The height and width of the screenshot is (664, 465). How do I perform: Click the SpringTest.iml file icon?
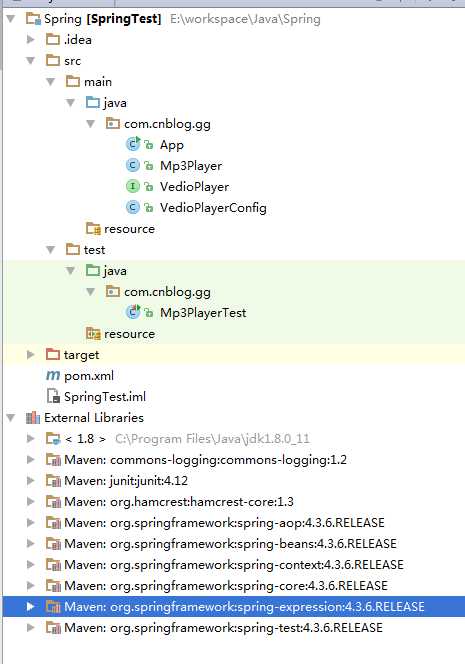coord(53,396)
